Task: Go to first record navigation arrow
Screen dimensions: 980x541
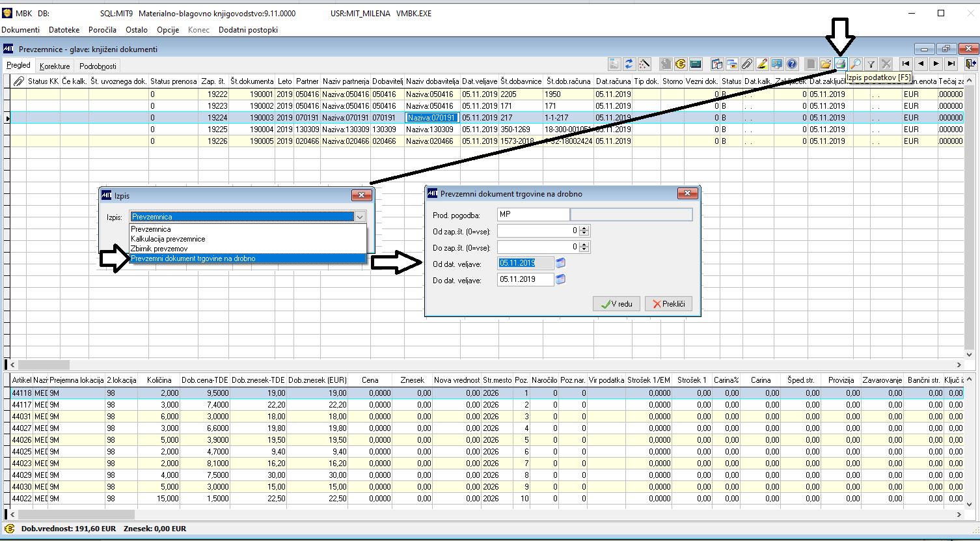Action: click(906, 64)
